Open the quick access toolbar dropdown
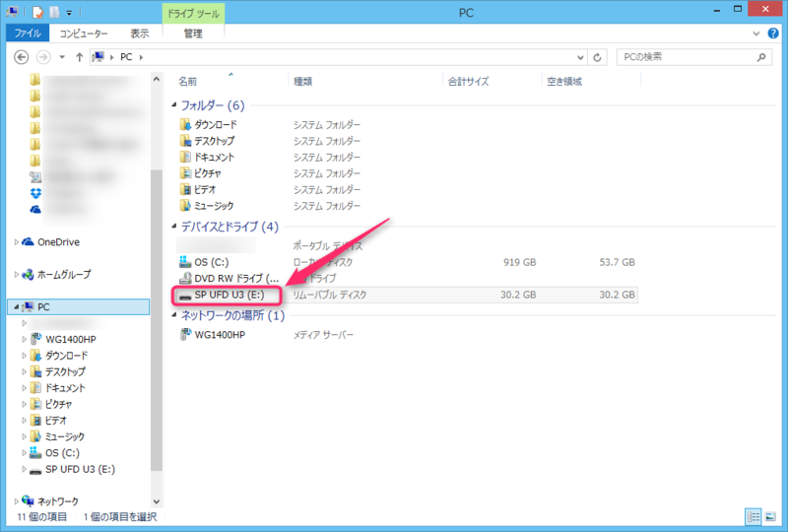788x532 pixels. pos(69,13)
